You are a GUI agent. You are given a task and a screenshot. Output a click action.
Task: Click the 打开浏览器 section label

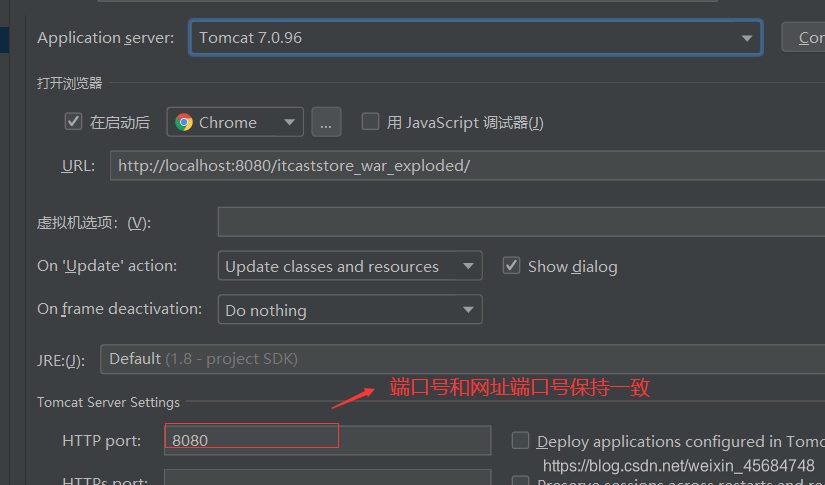coord(69,83)
